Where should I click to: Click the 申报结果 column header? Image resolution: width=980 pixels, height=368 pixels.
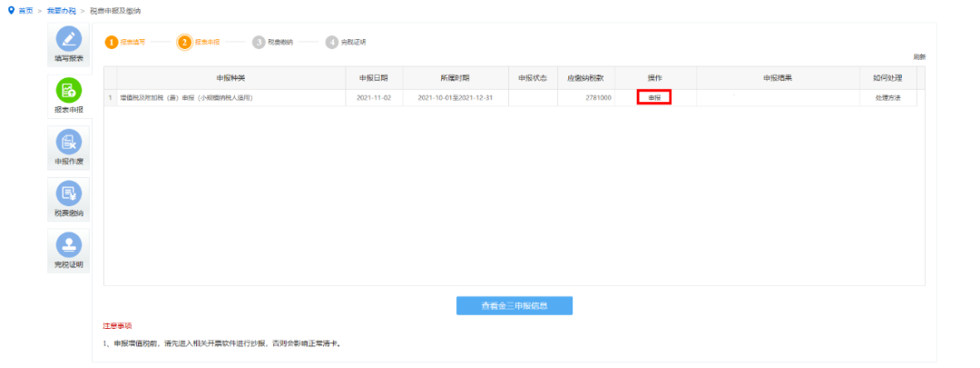[778, 78]
